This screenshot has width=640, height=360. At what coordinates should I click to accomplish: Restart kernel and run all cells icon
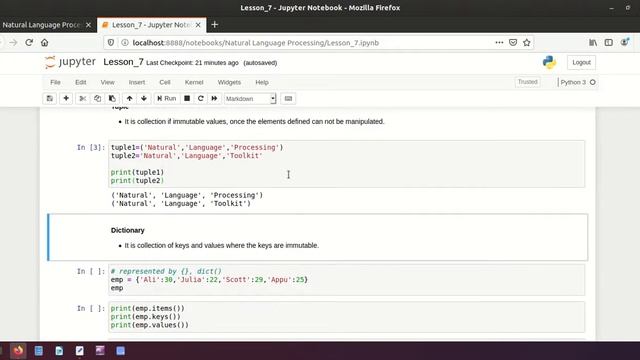(214, 98)
